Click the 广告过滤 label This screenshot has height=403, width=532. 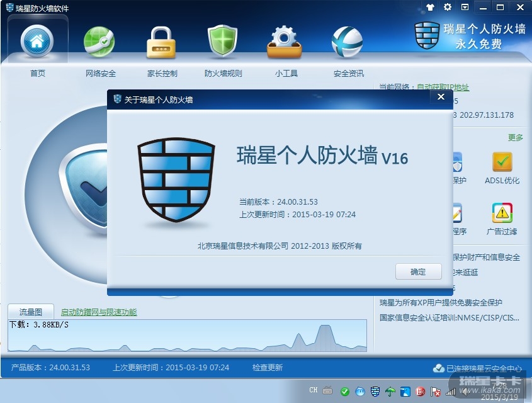point(502,231)
